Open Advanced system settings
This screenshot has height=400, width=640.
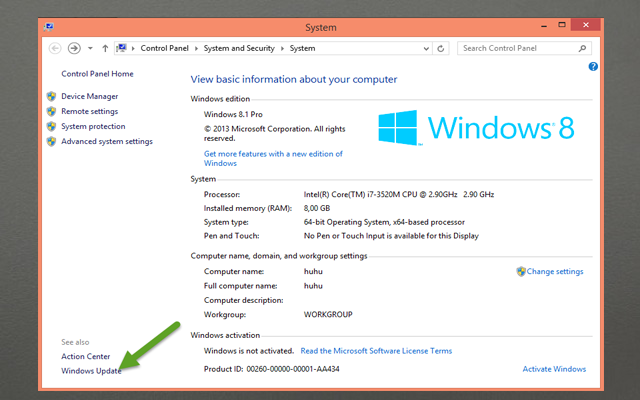(106, 141)
